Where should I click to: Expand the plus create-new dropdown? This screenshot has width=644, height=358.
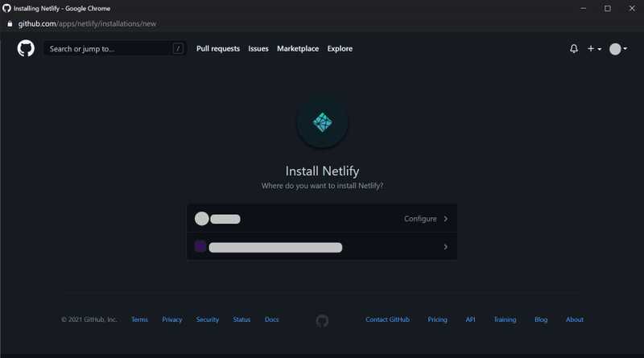click(594, 49)
